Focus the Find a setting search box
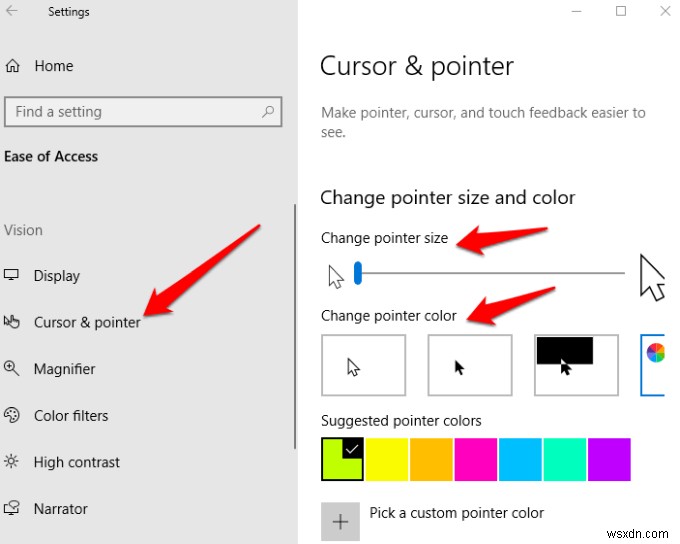680x544 pixels. (143, 112)
